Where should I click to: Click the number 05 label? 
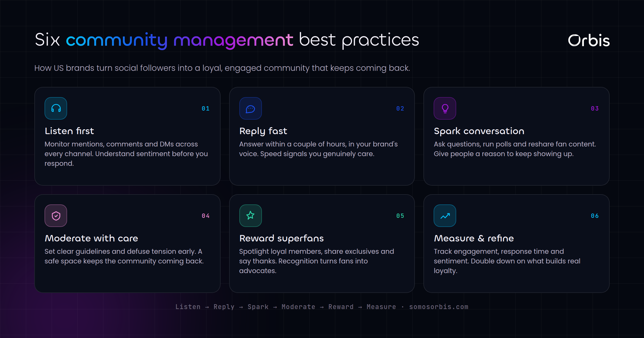pos(400,216)
